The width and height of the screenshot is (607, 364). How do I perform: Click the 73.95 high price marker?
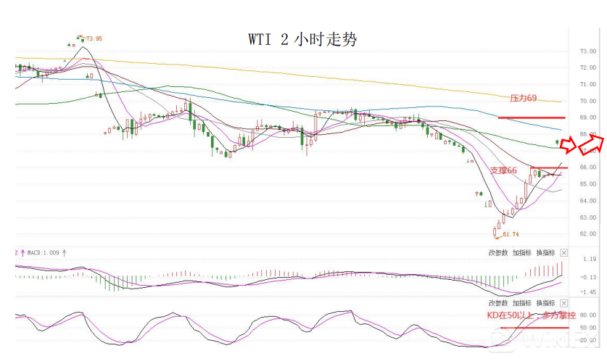point(94,38)
